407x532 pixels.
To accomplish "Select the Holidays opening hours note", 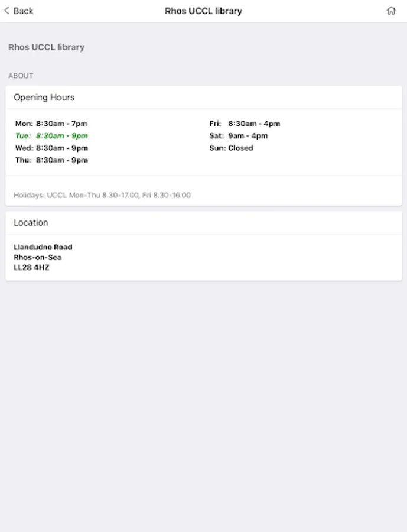I will (x=102, y=195).
